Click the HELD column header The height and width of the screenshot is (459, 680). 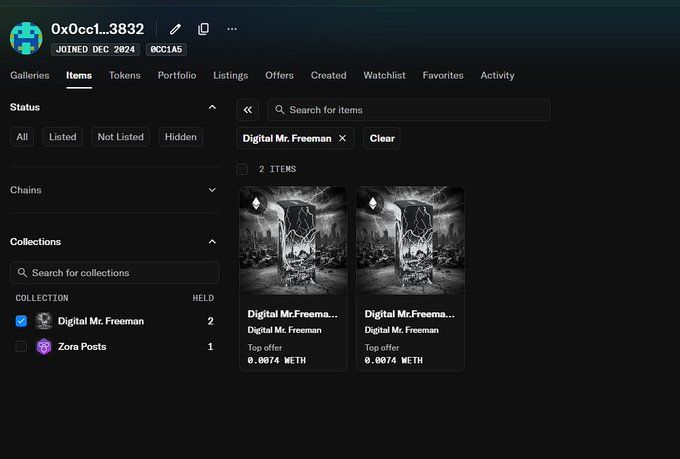[203, 298]
